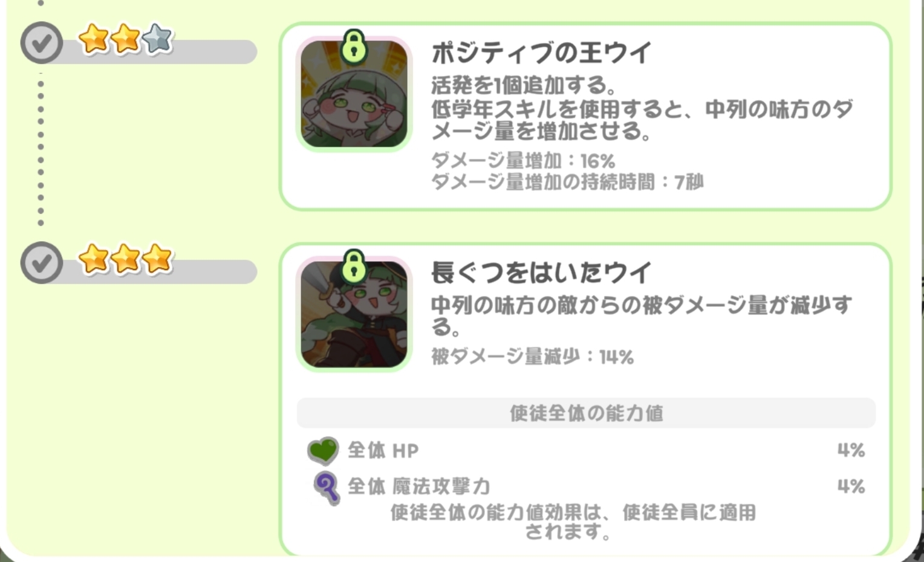924x562 pixels.
Task: Toggle the check circle beside the three-star tier
Action: (x=41, y=263)
